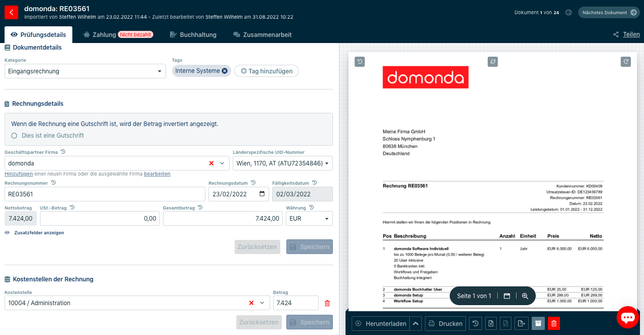
Task: Rotate the document preview counter-clockwise
Action: click(x=360, y=62)
